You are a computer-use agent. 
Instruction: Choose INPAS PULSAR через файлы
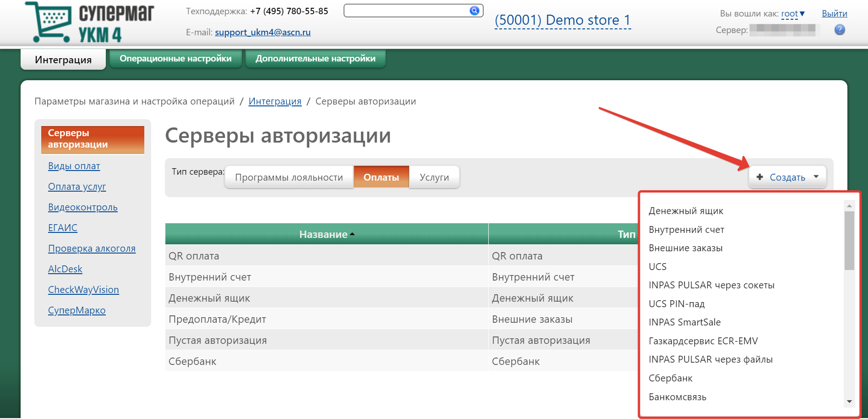coord(710,359)
